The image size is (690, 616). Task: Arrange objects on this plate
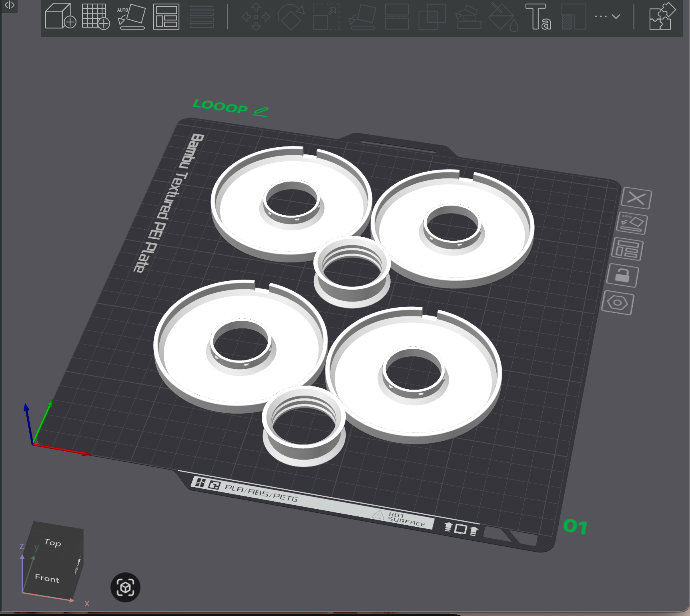(627, 249)
